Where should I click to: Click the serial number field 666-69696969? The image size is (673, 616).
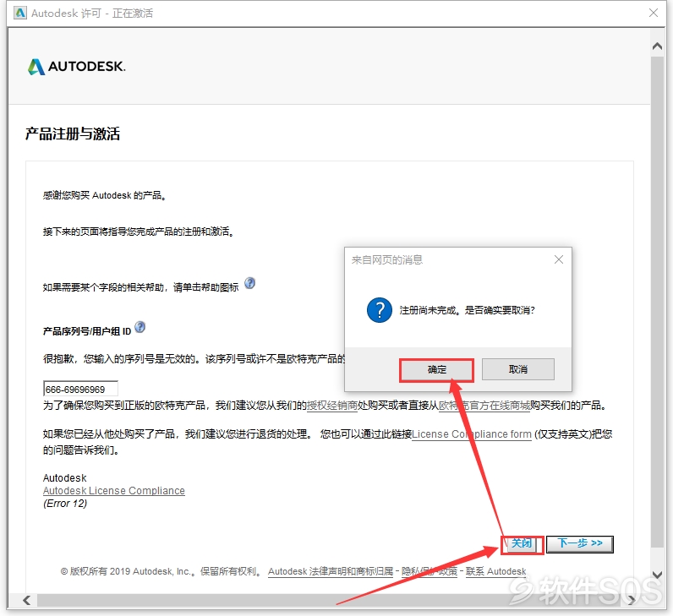point(80,389)
